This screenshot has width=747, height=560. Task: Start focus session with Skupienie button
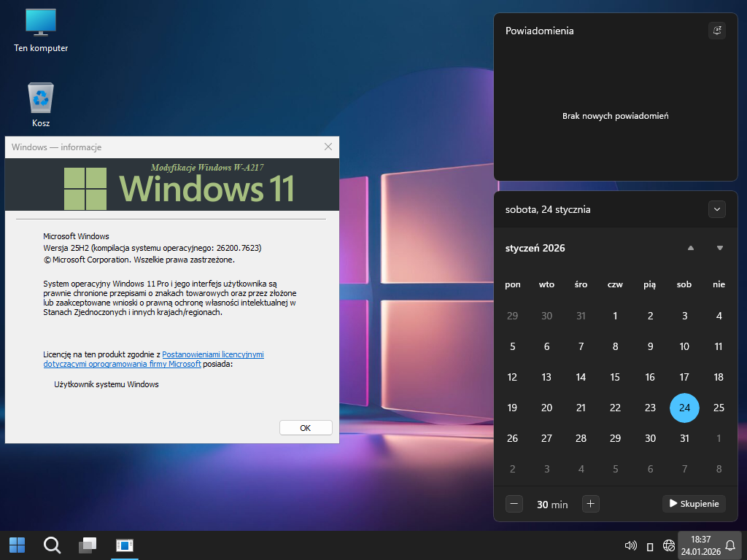point(693,504)
